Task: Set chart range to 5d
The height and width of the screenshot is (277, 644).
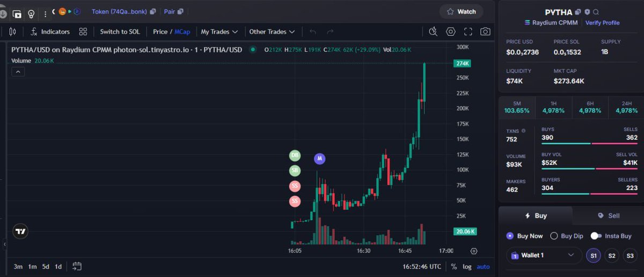Action: pyautogui.click(x=46, y=266)
